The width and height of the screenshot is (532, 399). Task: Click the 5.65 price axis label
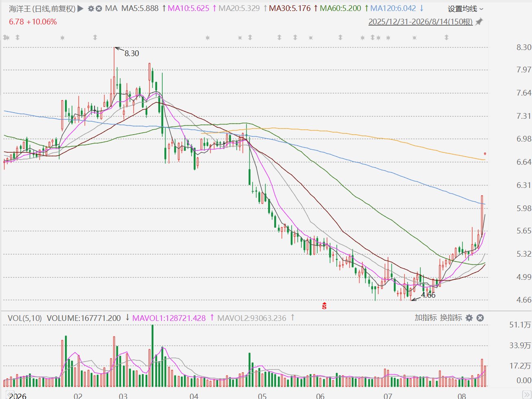[524, 231]
